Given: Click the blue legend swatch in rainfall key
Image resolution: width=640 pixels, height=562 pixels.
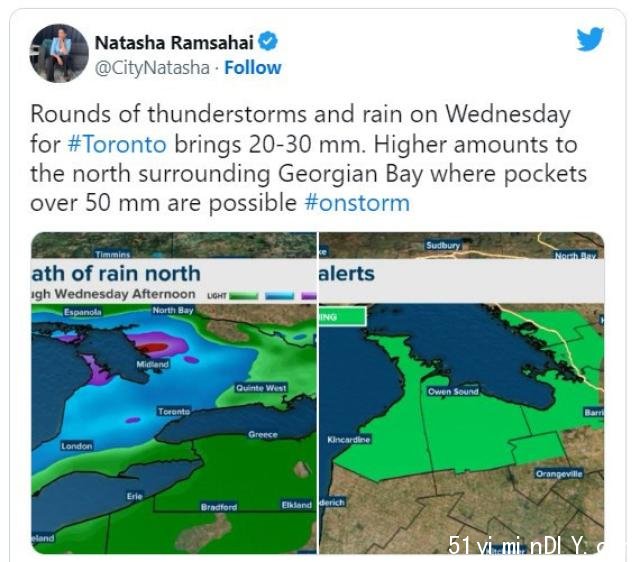Looking at the screenshot, I should pyautogui.click(x=280, y=296).
